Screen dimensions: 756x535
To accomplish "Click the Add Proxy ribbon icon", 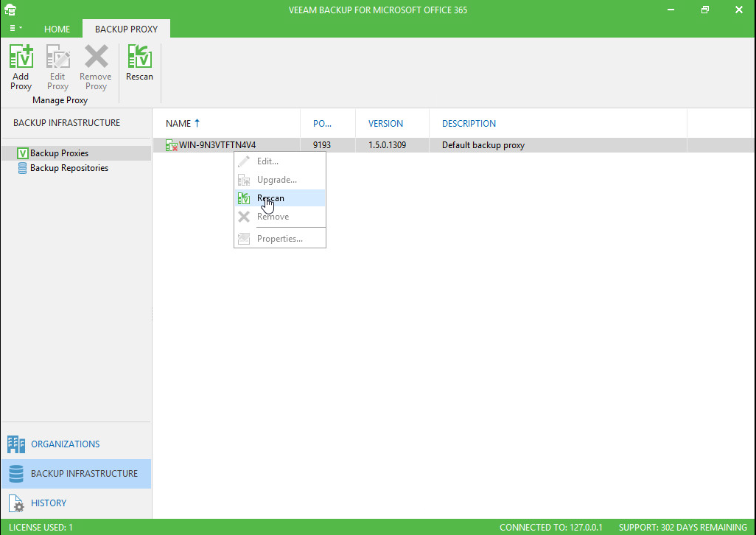I will 21,66.
